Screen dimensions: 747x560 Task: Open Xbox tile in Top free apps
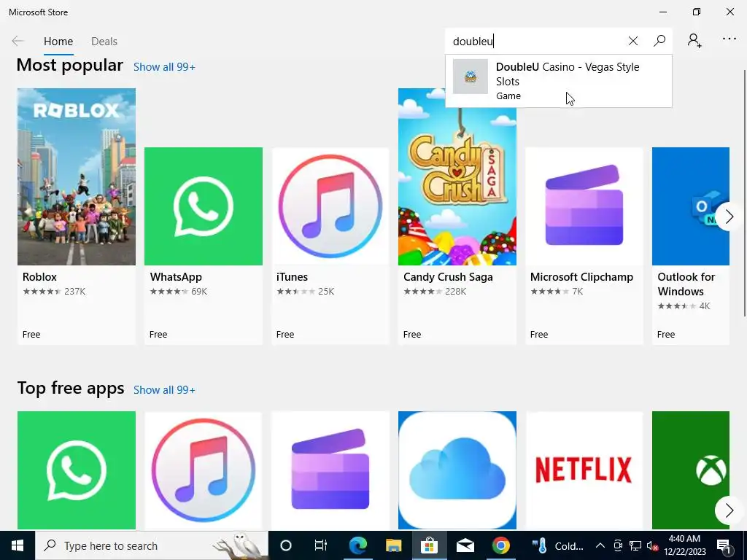[691, 470]
